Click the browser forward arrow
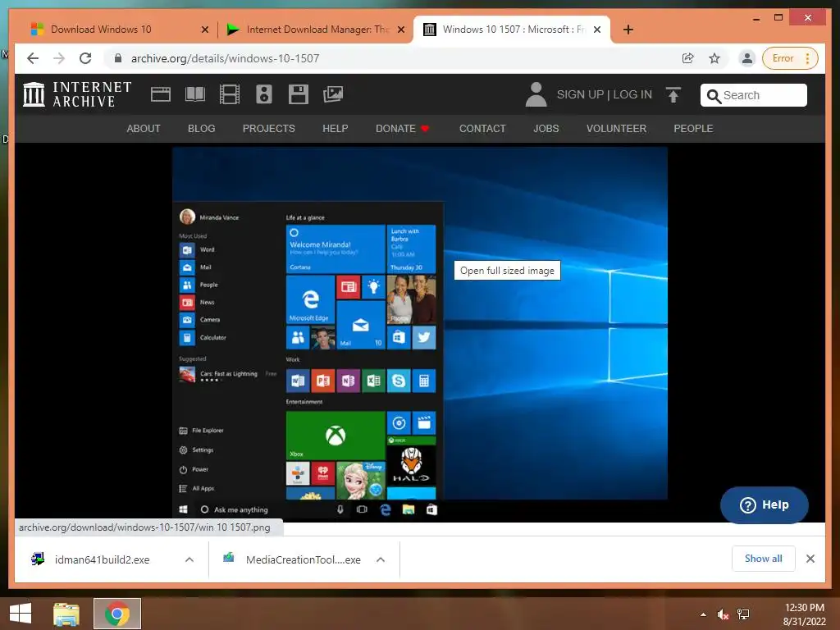Screen dimensions: 840x630 [x=59, y=58]
